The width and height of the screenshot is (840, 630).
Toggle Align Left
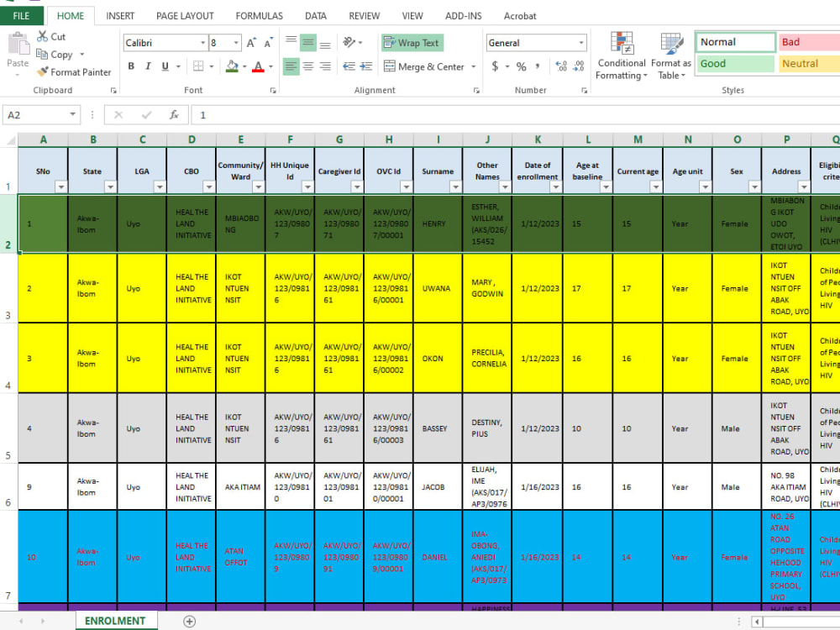[x=291, y=66]
